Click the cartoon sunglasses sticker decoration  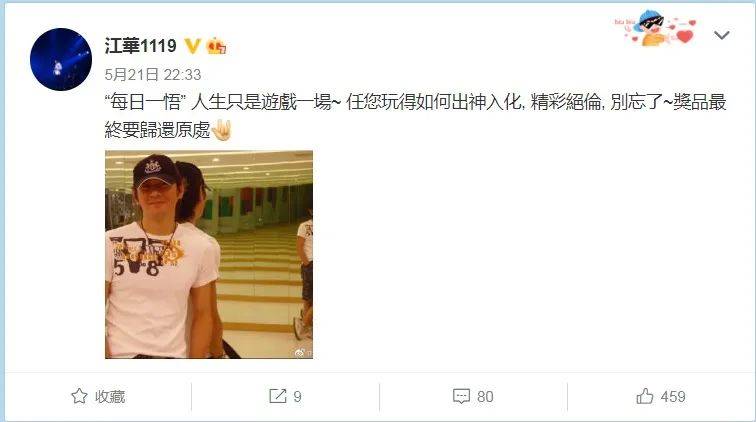point(656,28)
